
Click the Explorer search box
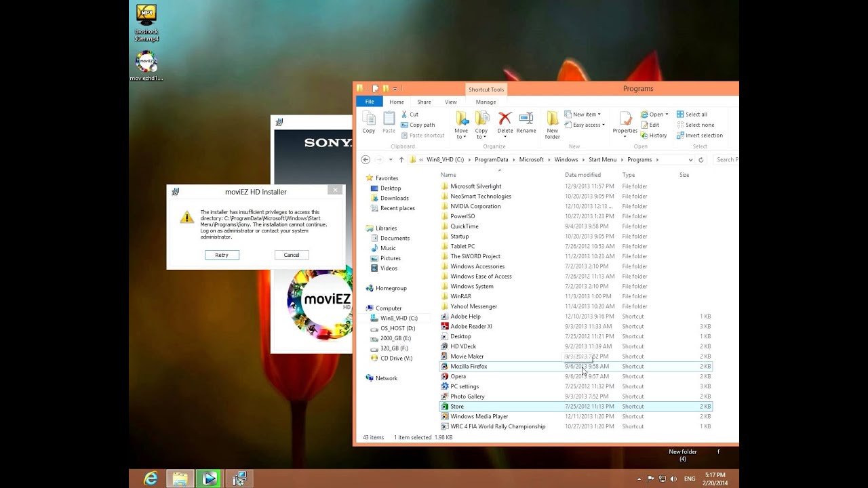tap(725, 160)
